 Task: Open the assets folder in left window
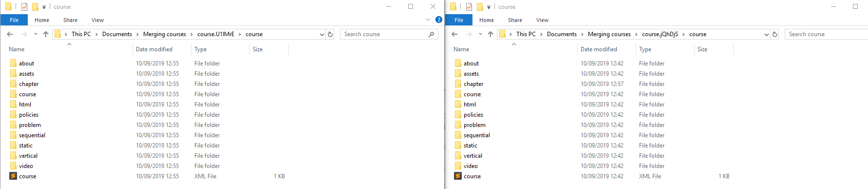(26, 74)
